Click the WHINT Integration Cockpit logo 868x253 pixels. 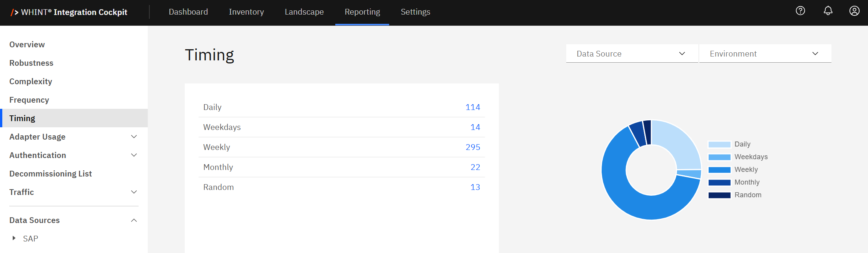(x=69, y=12)
